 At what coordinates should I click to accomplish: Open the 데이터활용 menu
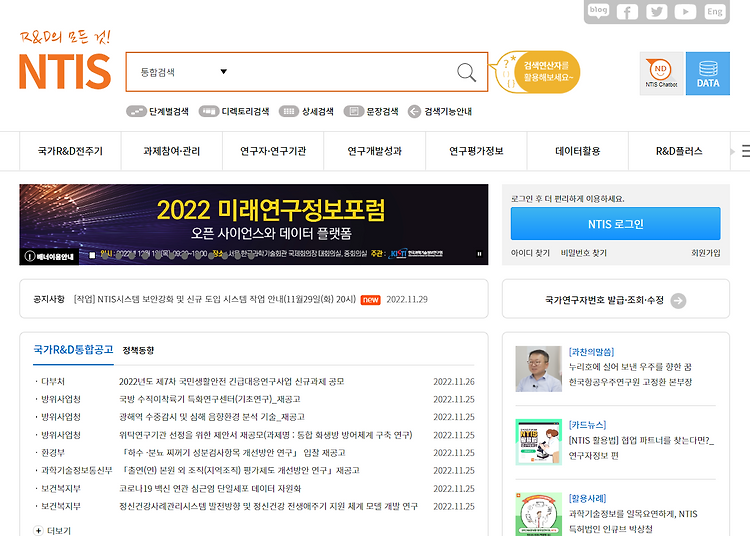[x=577, y=151]
